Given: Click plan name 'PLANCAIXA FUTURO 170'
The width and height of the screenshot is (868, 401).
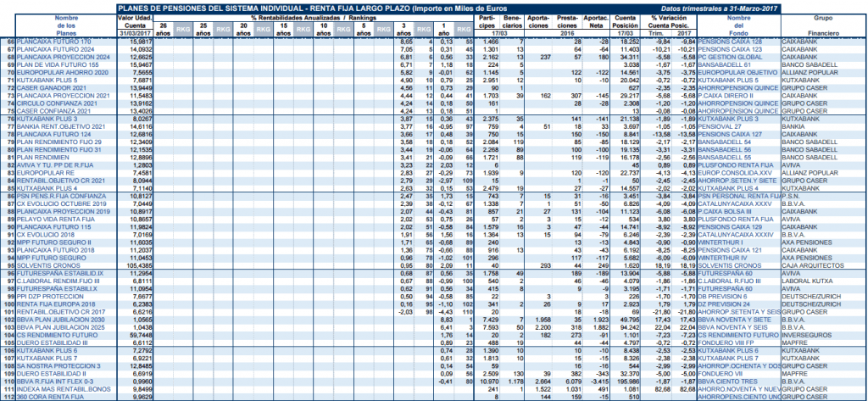Looking at the screenshot, I should 53,42.
